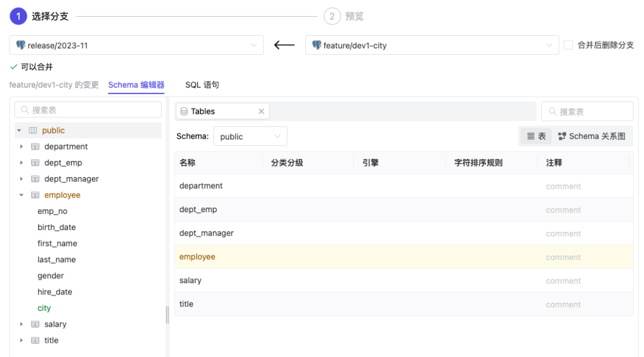The width and height of the screenshot is (644, 357).
Task: Select the Tables tab
Action: click(222, 111)
